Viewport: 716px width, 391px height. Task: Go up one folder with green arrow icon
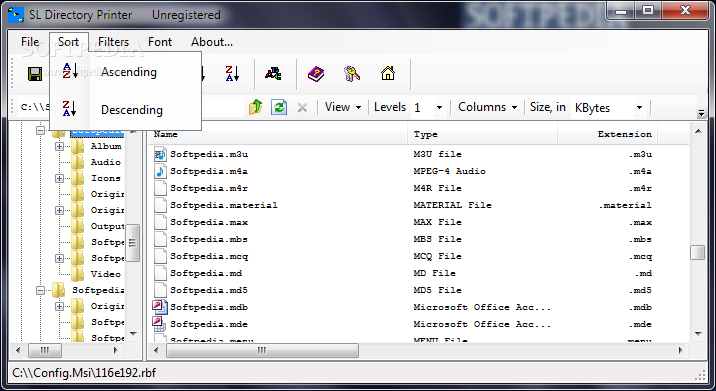click(x=255, y=107)
